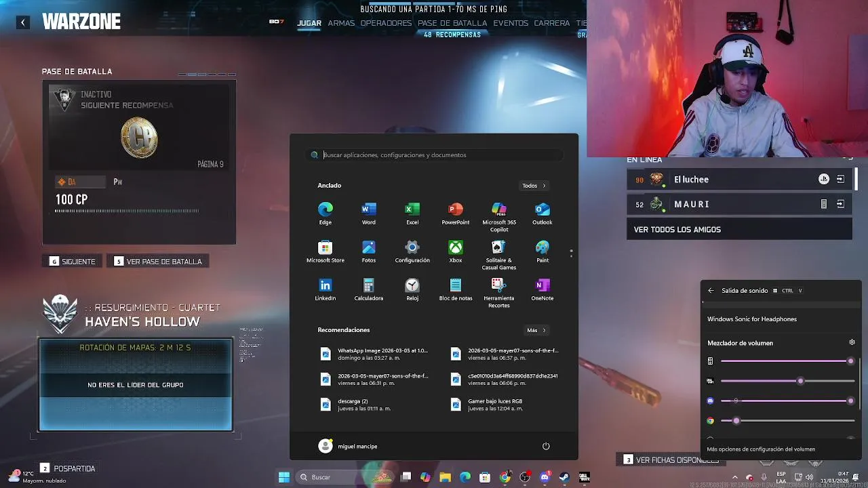Select Haven's Hollow game mode card
Viewport: 868px width, 488px height.
[x=136, y=384]
